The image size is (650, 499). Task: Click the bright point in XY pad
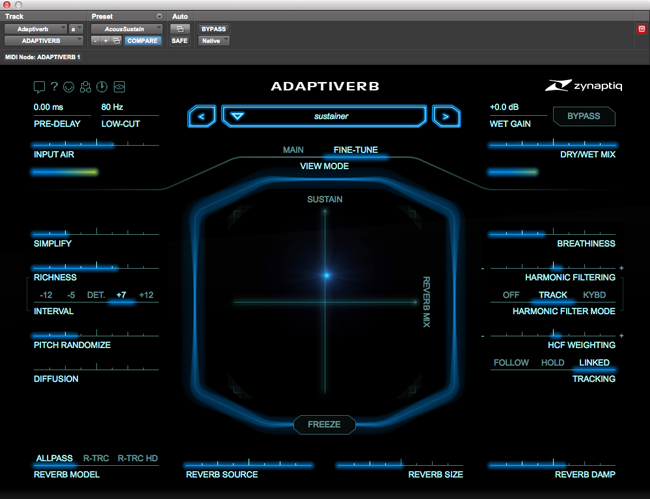click(x=327, y=275)
